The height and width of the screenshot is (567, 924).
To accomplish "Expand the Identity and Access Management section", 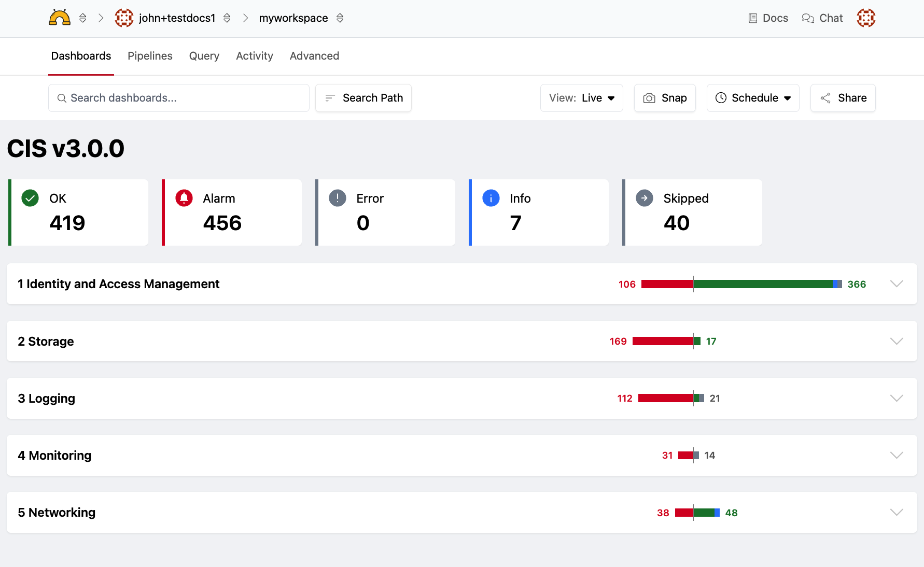I will coord(897,283).
